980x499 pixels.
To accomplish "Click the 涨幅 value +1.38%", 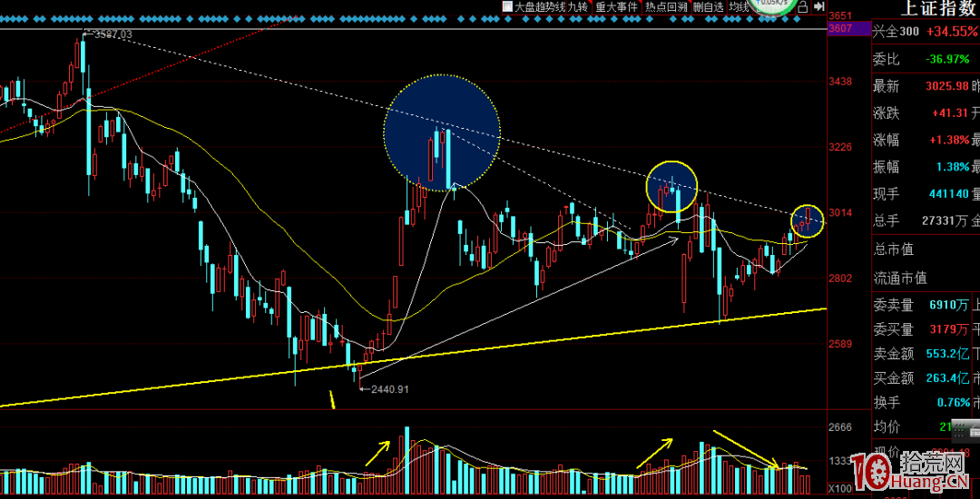I will [947, 140].
